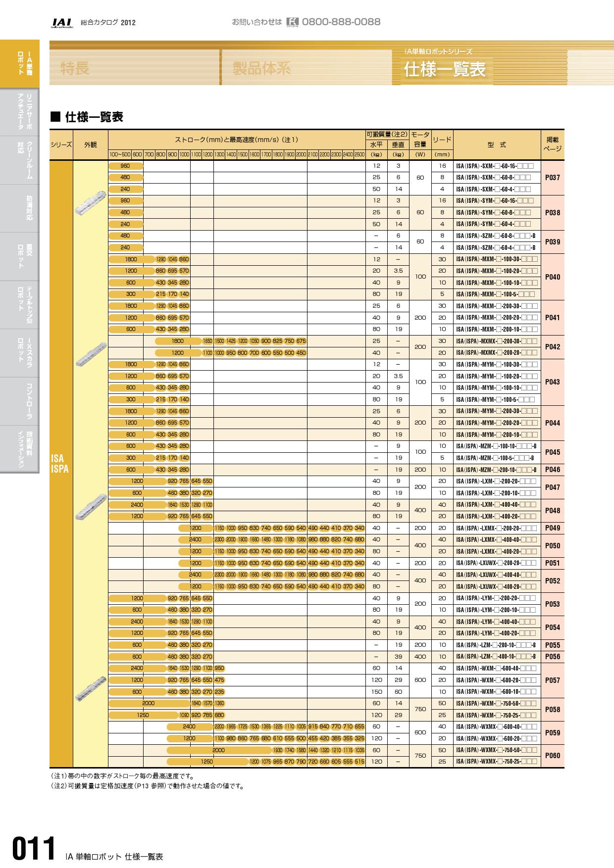Click the IAI logo in the header
The width and height of the screenshot is (614, 868).
click(x=62, y=22)
